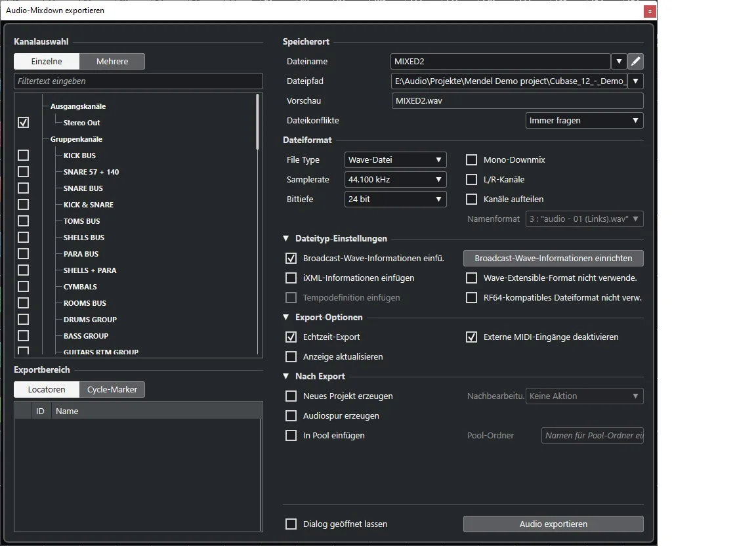Enable Neues Projekt erzeugen
This screenshot has width=756, height=546.
[291, 396]
